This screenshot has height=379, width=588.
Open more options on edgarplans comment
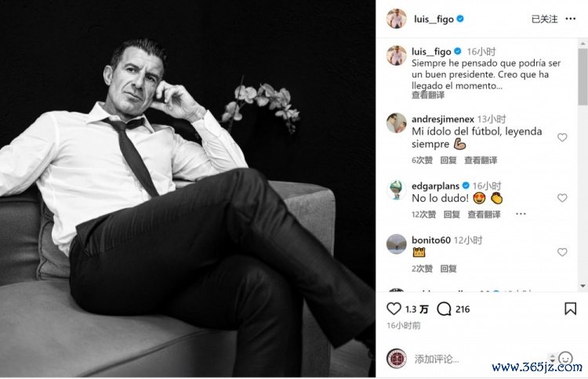pos(521,214)
